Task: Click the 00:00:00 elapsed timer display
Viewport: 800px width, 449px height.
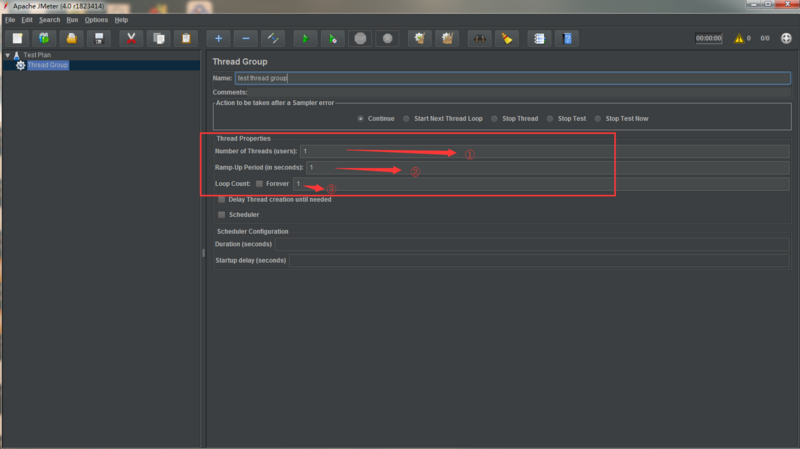Action: 709,38
